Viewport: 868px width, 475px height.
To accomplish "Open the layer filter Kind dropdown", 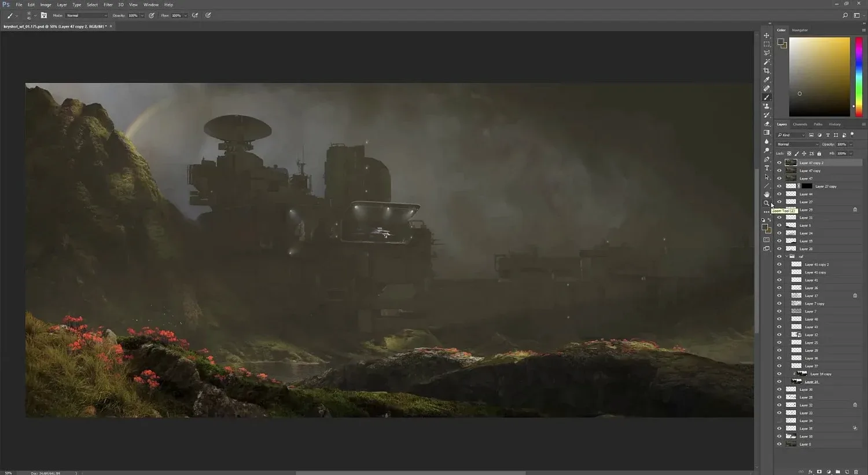I will 791,135.
